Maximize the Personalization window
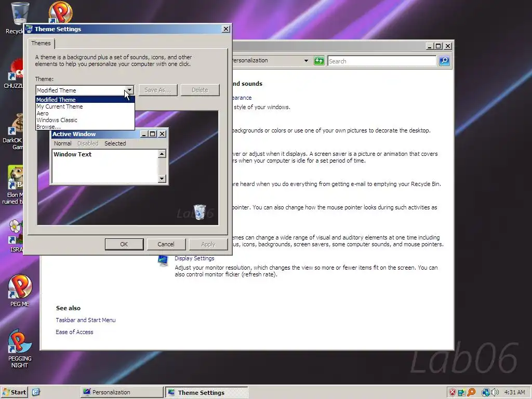The height and width of the screenshot is (399, 532). click(438, 46)
